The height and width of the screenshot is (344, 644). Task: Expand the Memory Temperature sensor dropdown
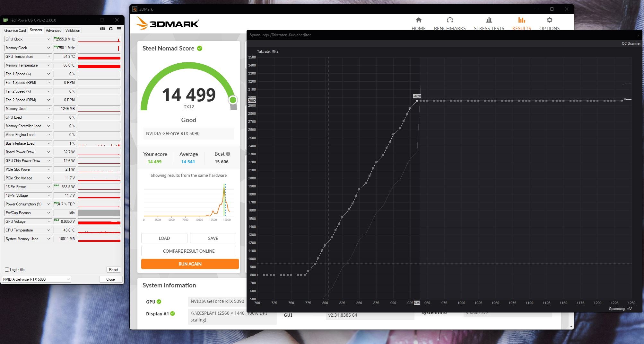pyautogui.click(x=48, y=65)
